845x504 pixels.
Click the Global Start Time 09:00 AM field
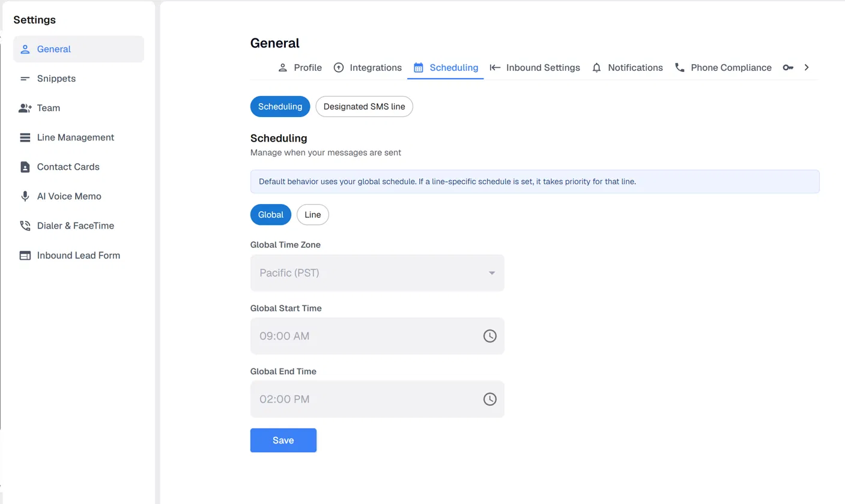click(377, 336)
